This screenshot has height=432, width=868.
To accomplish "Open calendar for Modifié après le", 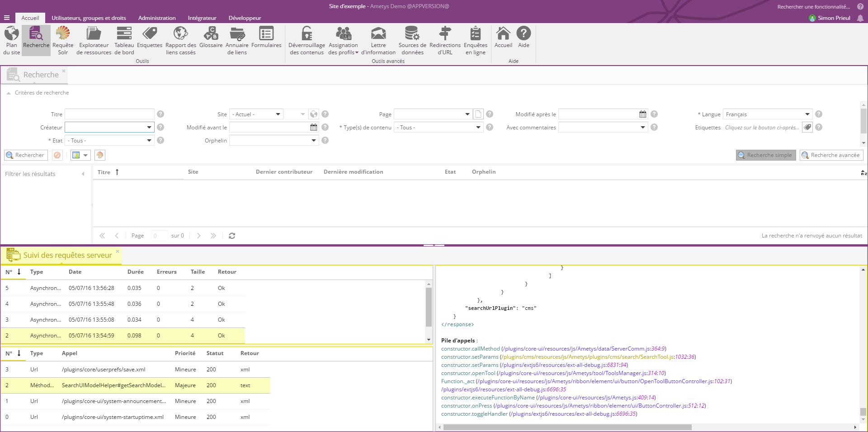I will coord(643,114).
